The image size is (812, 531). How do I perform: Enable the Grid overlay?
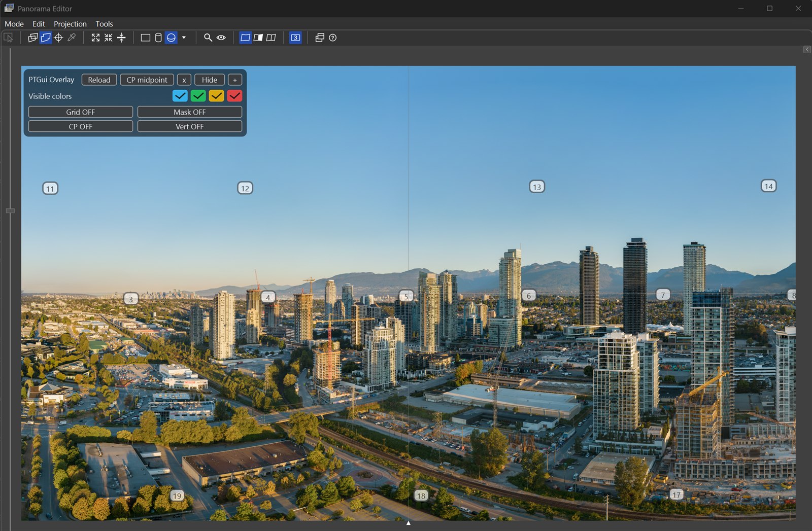[x=80, y=112]
